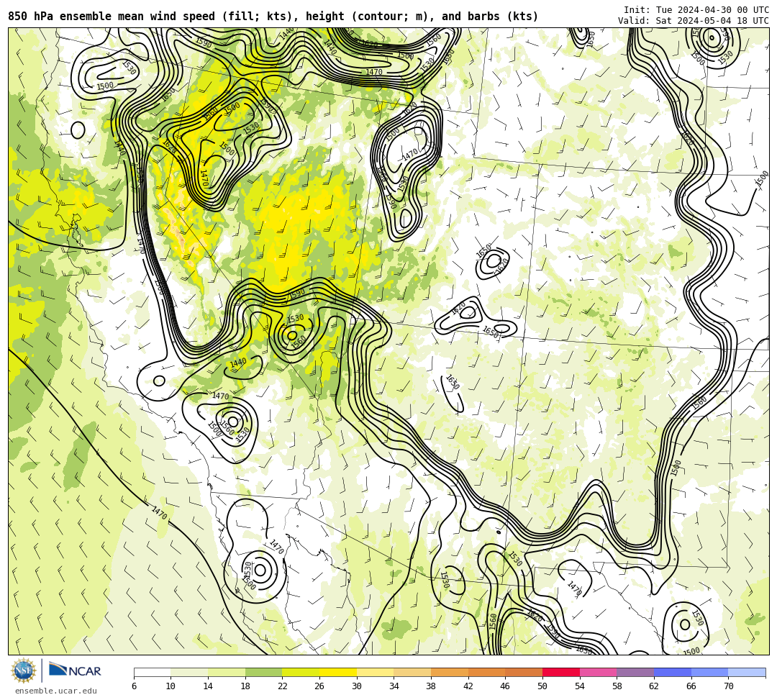Pick the light orange 34–38 kts colorbar swatch
The width and height of the screenshot is (777, 700).
point(412,672)
